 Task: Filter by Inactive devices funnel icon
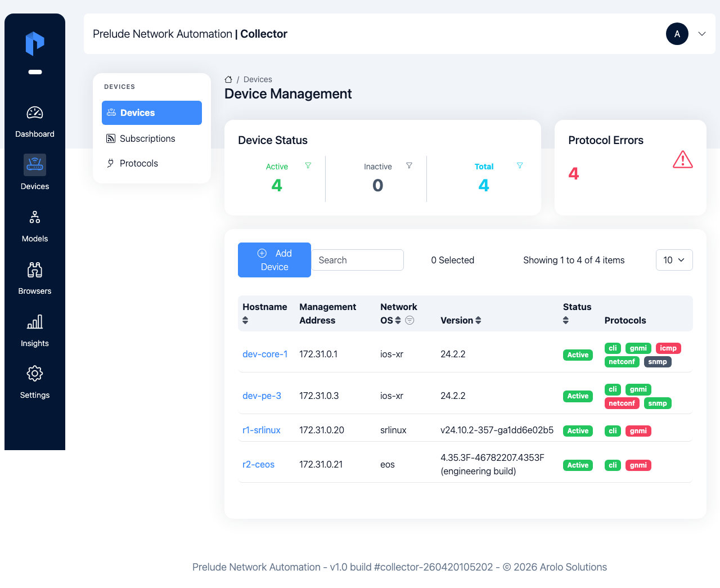[x=409, y=165]
